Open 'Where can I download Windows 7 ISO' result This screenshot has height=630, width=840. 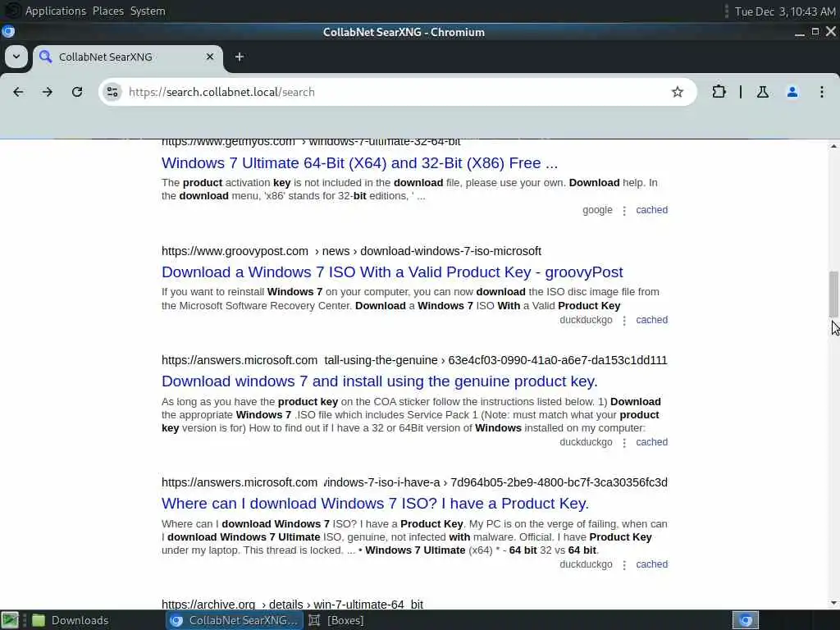(x=375, y=504)
